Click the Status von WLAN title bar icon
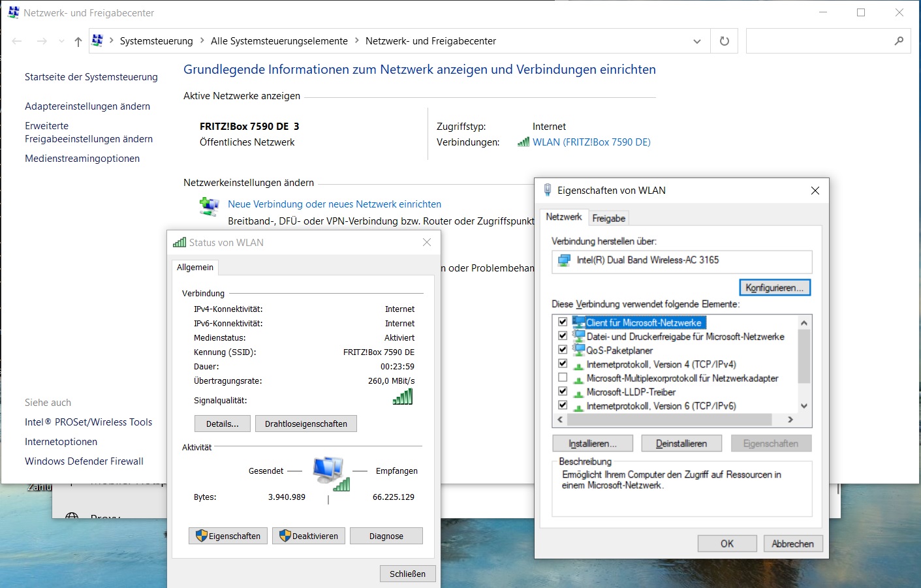This screenshot has height=588, width=921. click(180, 242)
